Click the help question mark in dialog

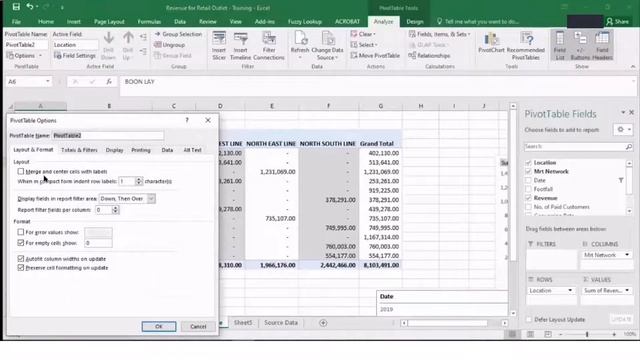187,120
